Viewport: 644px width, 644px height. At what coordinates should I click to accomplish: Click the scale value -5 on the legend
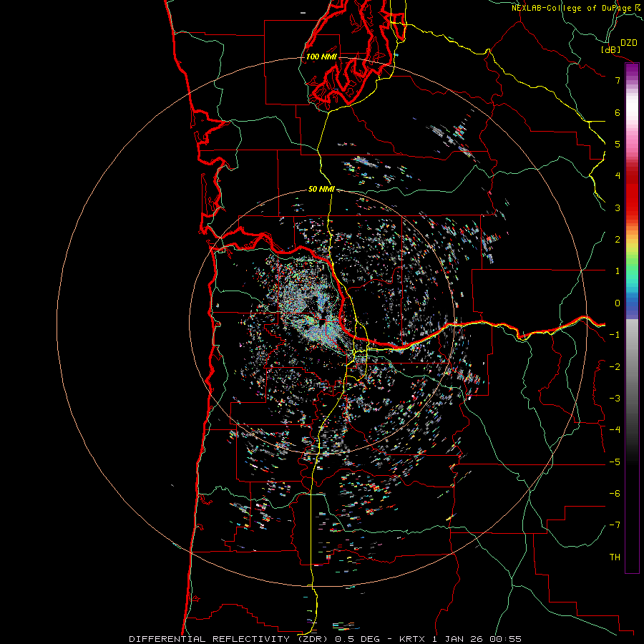(615, 462)
